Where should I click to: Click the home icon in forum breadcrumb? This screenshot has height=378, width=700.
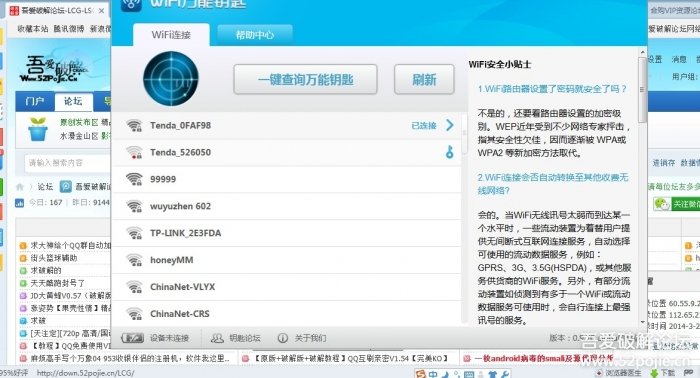pyautogui.click(x=20, y=187)
